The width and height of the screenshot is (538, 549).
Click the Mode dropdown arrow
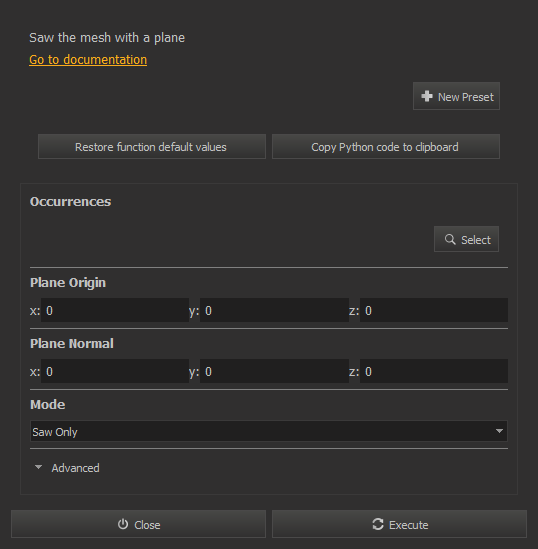point(499,431)
